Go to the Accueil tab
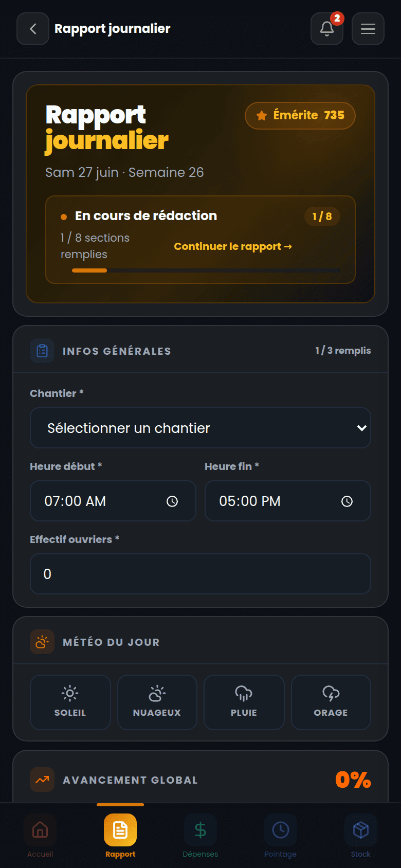 click(x=40, y=836)
